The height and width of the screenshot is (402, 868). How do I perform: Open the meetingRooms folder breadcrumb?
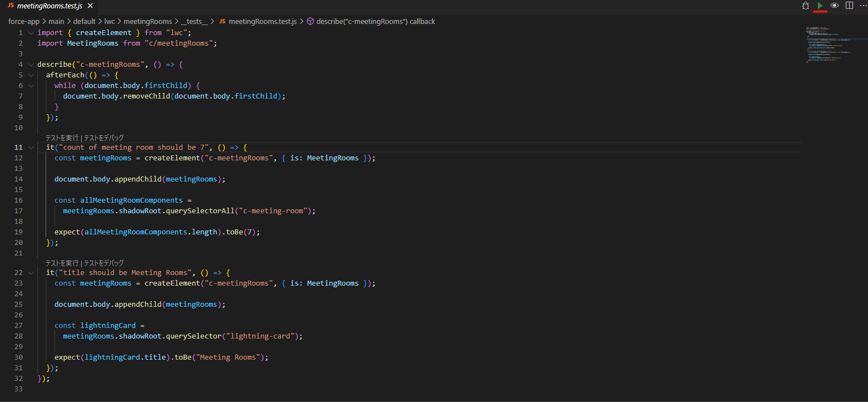[x=148, y=21]
